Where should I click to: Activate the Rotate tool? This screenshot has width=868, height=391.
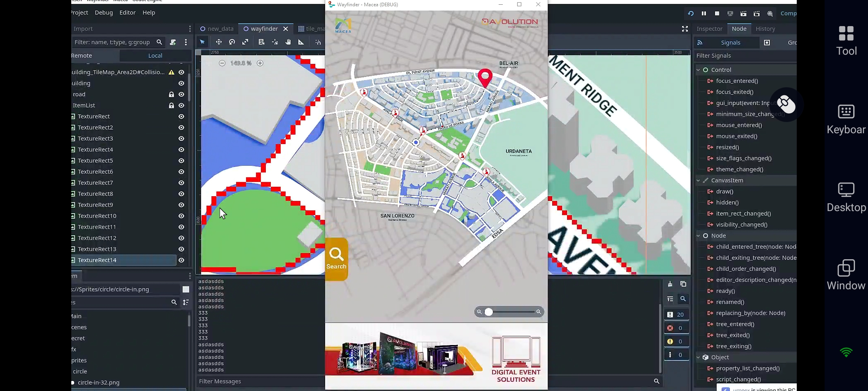coord(232,42)
